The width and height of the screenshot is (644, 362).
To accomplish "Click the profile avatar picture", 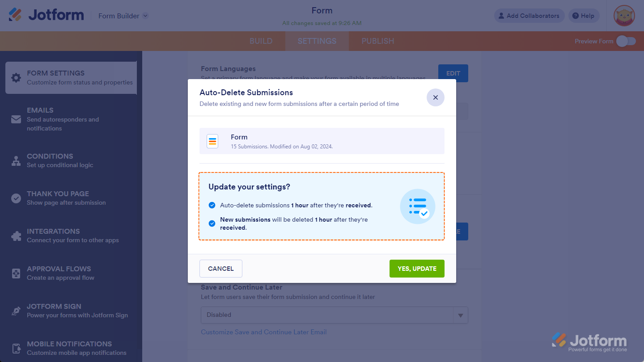I will (x=624, y=16).
